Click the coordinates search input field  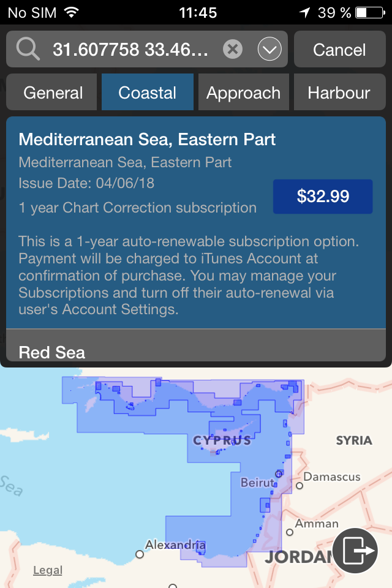pyautogui.click(x=130, y=49)
